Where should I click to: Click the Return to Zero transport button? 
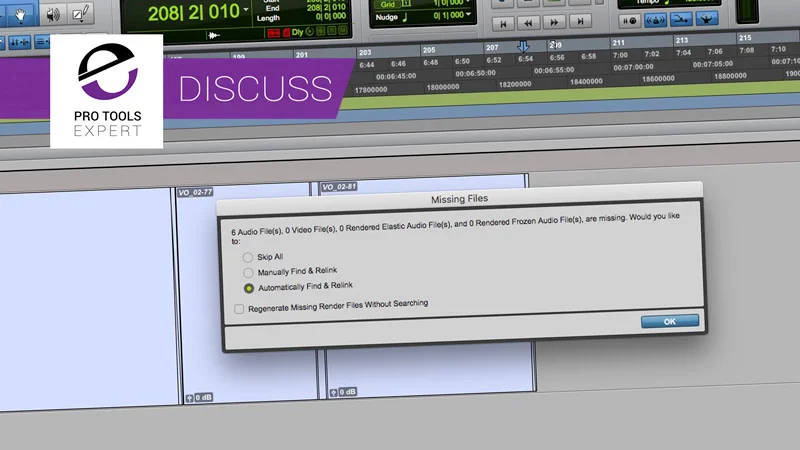(503, 23)
